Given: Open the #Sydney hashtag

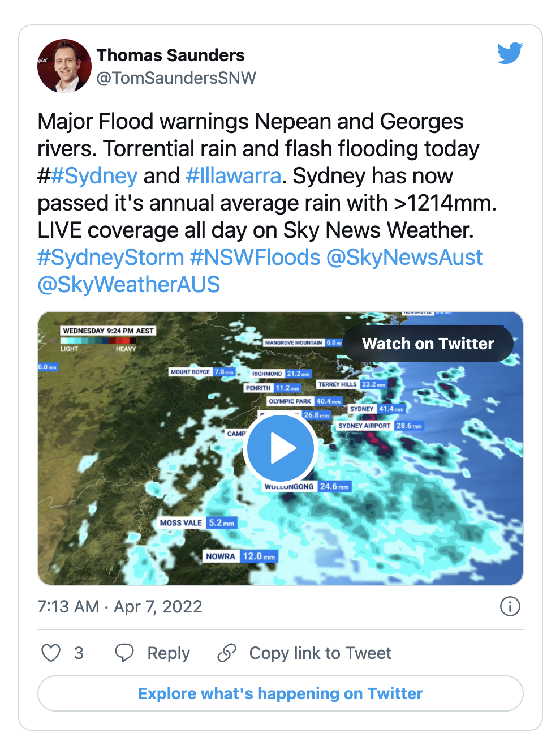Looking at the screenshot, I should [x=94, y=176].
